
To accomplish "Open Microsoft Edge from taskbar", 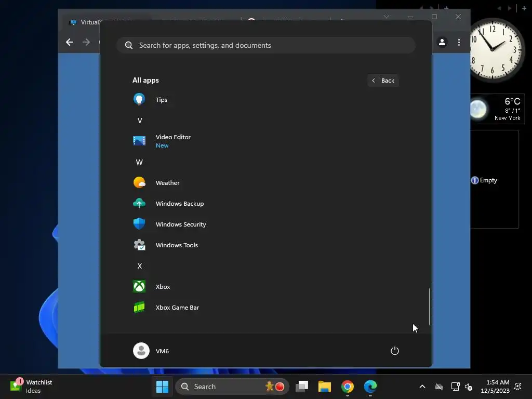I will point(370,386).
